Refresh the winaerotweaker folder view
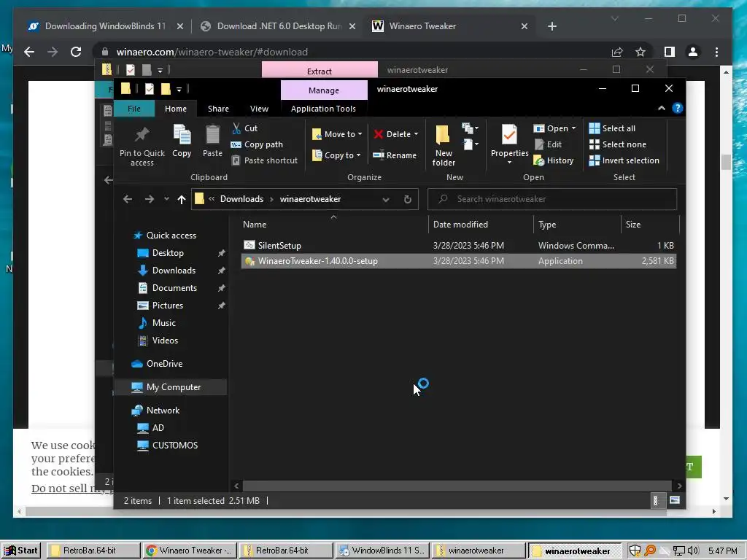The height and width of the screenshot is (560, 747). coord(408,199)
